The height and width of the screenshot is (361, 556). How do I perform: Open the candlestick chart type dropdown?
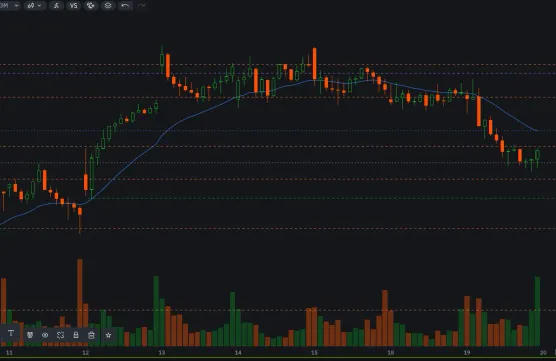(x=35, y=5)
